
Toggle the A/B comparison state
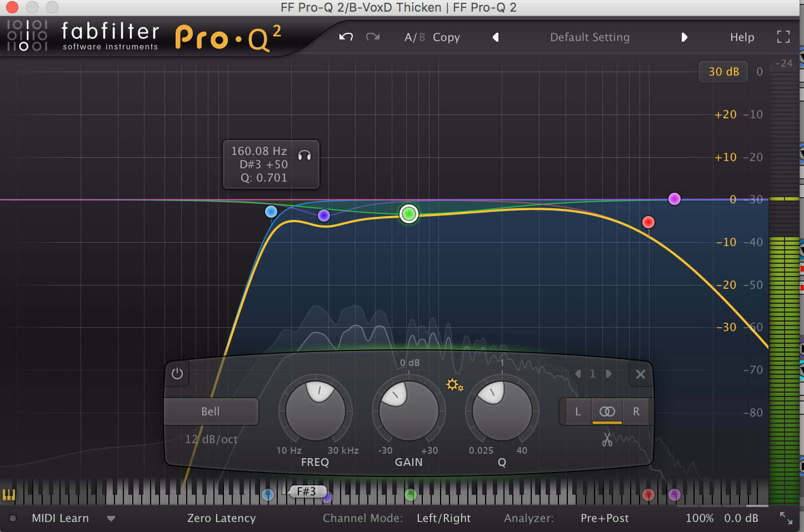415,37
